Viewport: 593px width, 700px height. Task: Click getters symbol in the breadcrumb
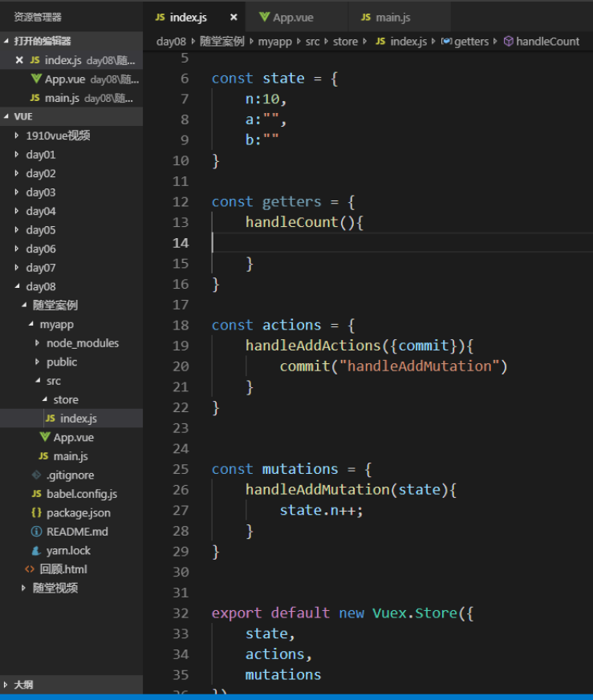pos(465,42)
